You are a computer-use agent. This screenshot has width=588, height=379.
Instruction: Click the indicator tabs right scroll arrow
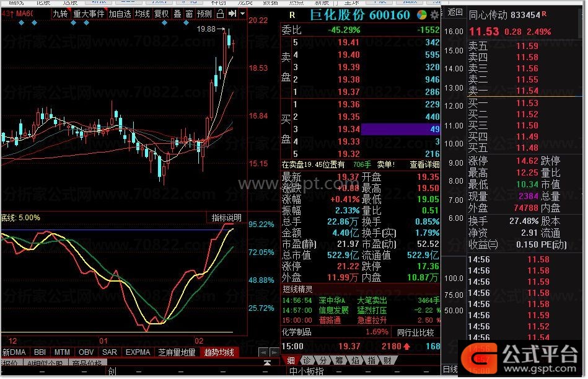274,352
